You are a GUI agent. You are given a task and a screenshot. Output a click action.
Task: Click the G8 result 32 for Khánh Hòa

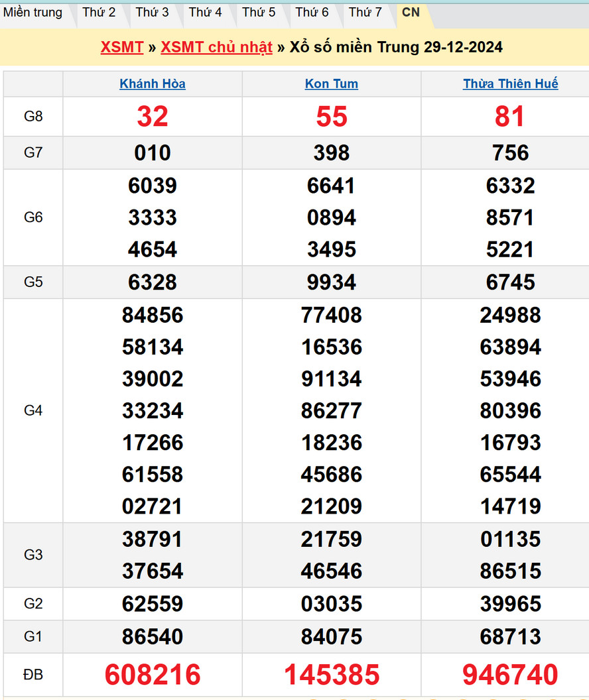[x=153, y=117]
